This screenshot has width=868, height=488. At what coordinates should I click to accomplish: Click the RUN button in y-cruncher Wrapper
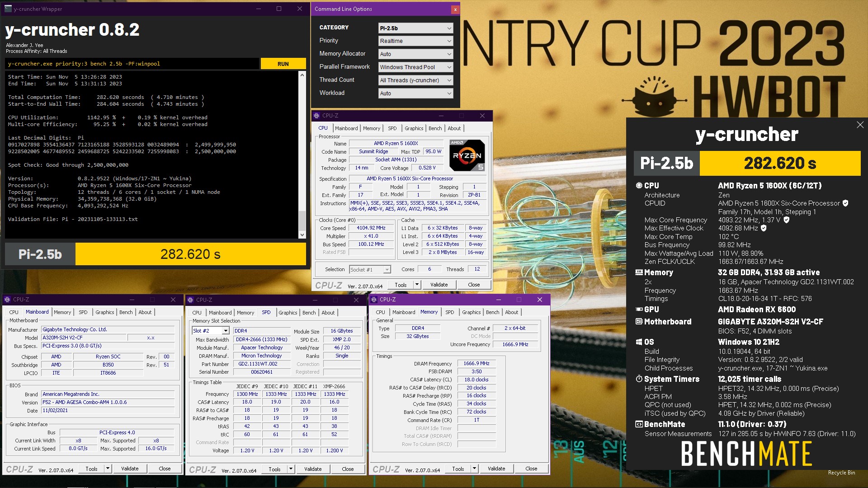click(x=283, y=64)
